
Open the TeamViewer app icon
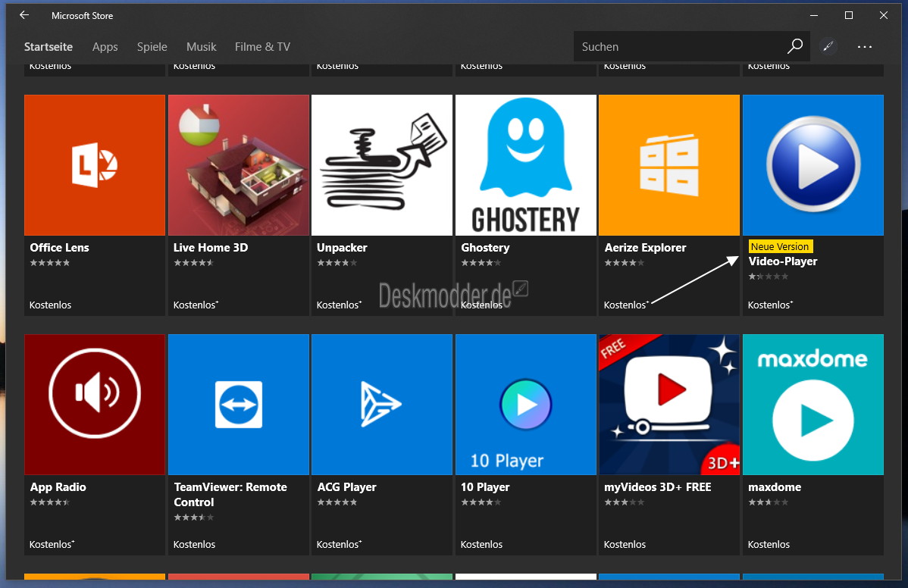coord(239,405)
